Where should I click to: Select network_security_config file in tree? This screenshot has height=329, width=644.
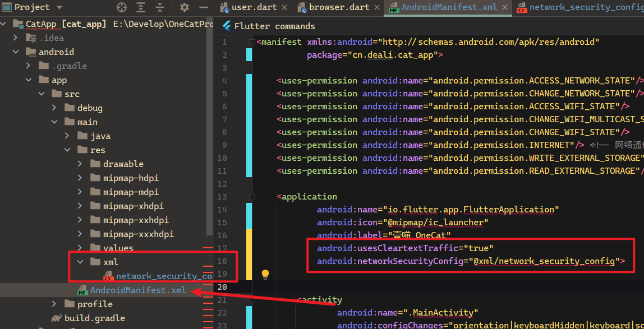click(x=164, y=276)
